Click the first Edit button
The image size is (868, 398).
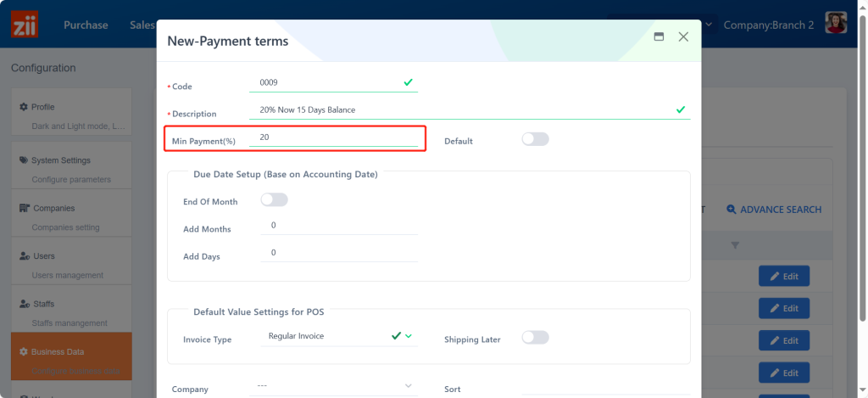pyautogui.click(x=783, y=276)
